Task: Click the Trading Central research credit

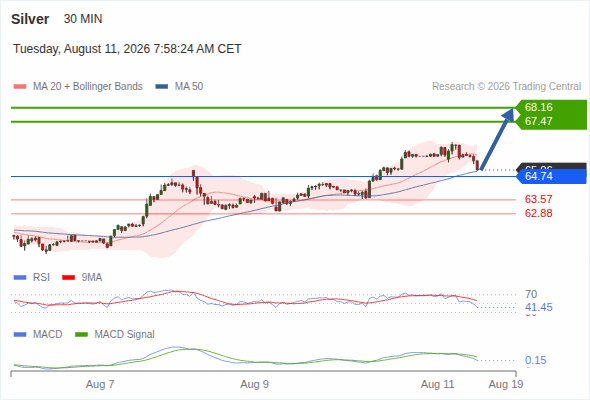Action: coord(506,87)
